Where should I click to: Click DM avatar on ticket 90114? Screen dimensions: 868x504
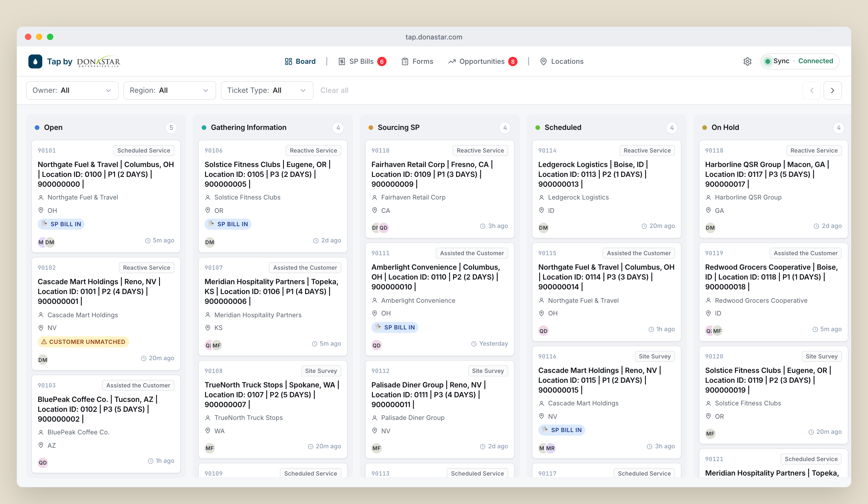tap(543, 228)
